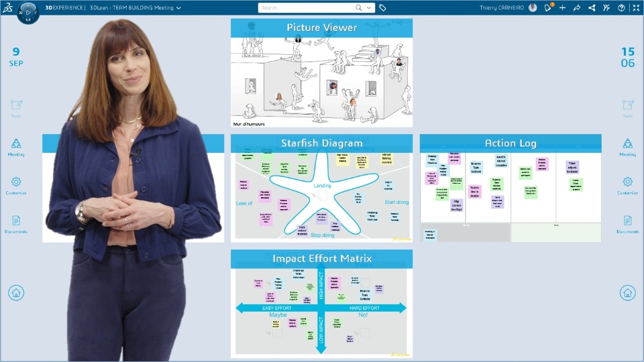644x362 pixels.
Task: Click the search magnifier button
Action: click(x=359, y=8)
